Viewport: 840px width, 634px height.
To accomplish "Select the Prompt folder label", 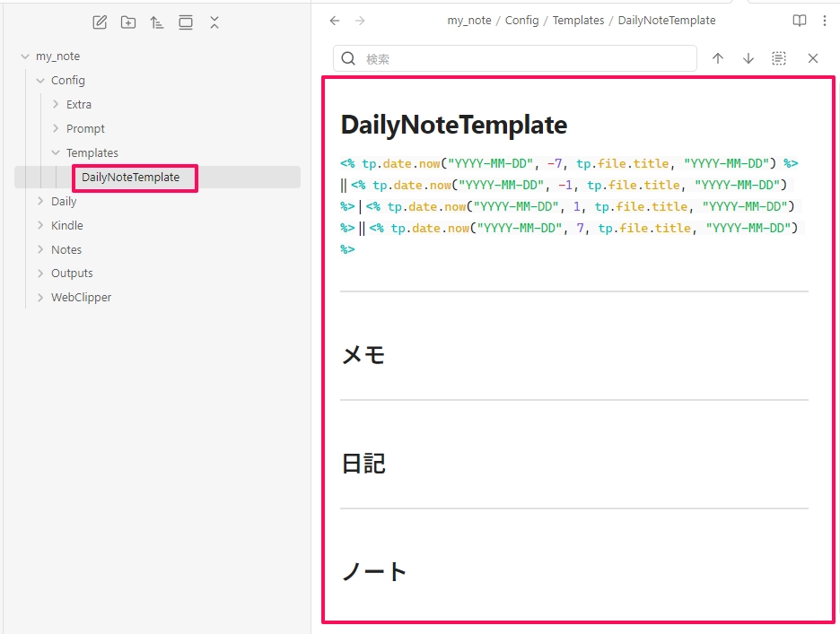I will pos(86,129).
